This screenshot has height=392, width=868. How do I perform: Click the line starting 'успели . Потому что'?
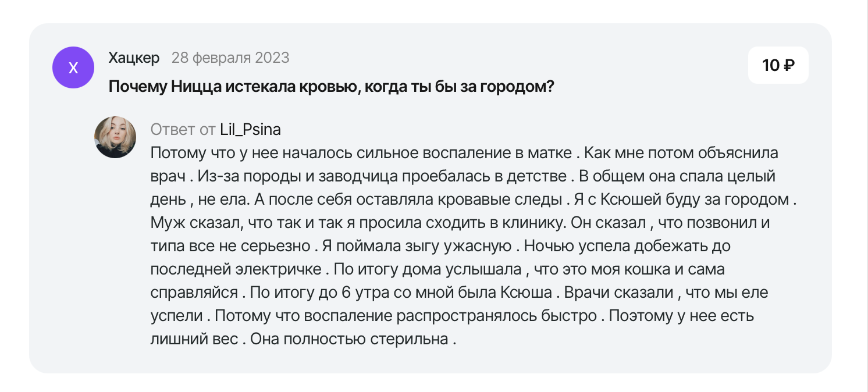click(x=452, y=316)
